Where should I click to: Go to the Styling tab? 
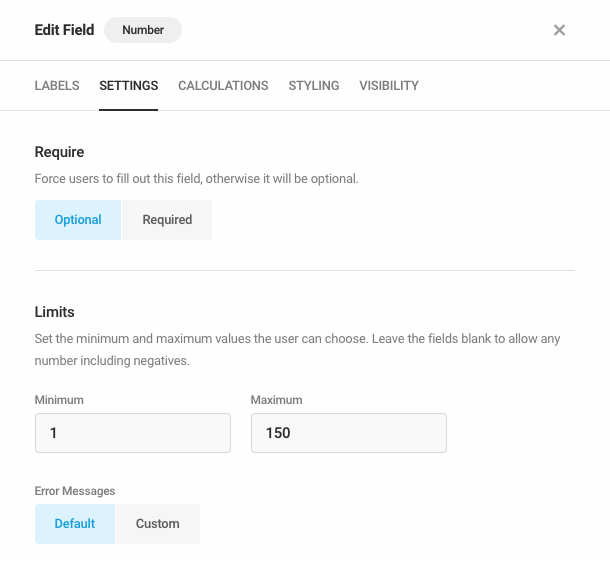click(x=314, y=86)
